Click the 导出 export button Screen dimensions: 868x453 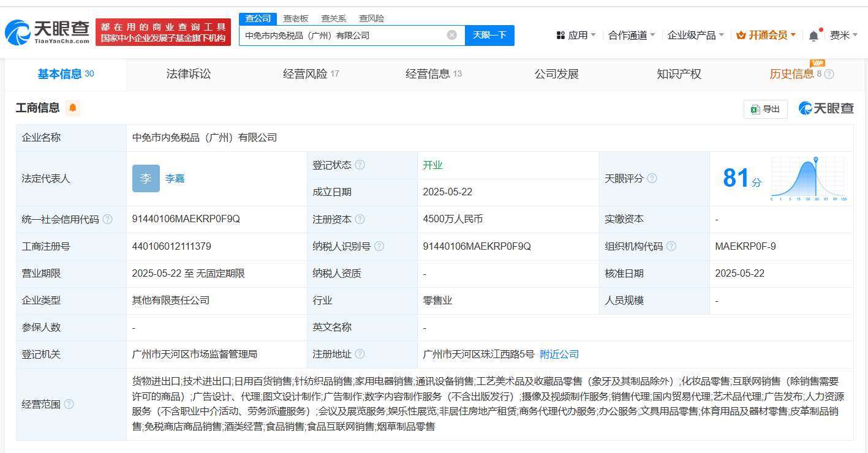click(765, 109)
